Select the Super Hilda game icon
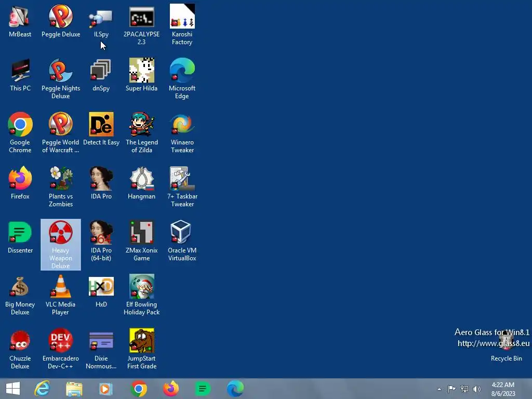 (x=141, y=75)
